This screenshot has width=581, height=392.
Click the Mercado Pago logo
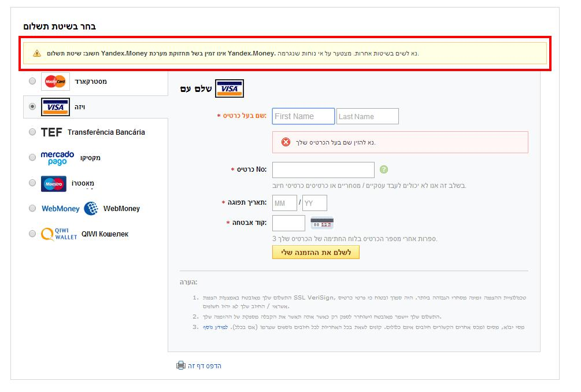point(57,158)
